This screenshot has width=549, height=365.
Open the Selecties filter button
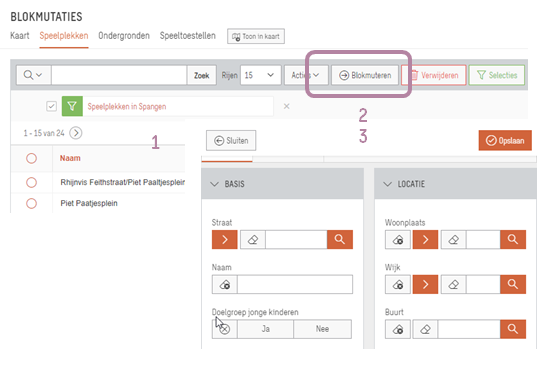pyautogui.click(x=497, y=75)
